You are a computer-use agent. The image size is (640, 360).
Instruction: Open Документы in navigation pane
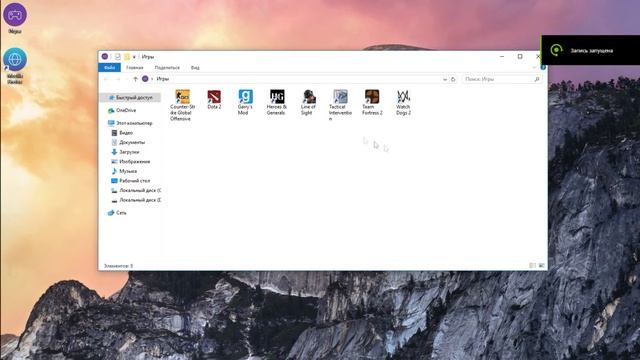pos(128,142)
